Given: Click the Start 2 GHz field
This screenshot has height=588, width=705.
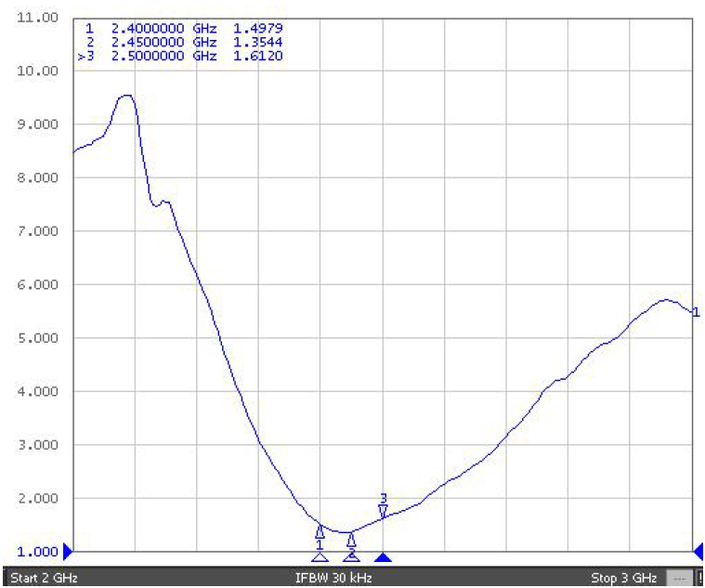Looking at the screenshot, I should tap(44, 579).
